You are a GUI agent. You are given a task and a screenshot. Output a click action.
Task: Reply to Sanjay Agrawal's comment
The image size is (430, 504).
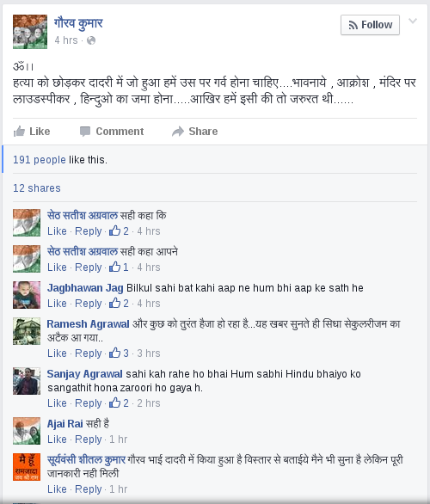(x=89, y=403)
